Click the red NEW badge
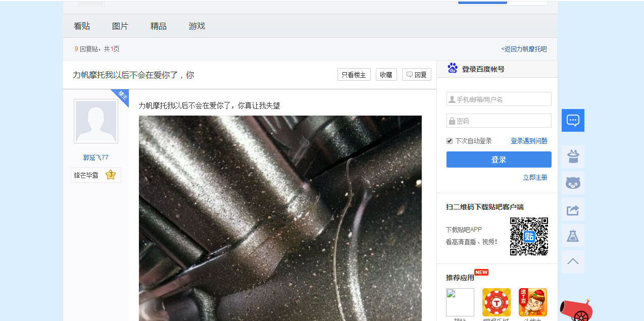The height and width of the screenshot is (321, 644). [481, 272]
